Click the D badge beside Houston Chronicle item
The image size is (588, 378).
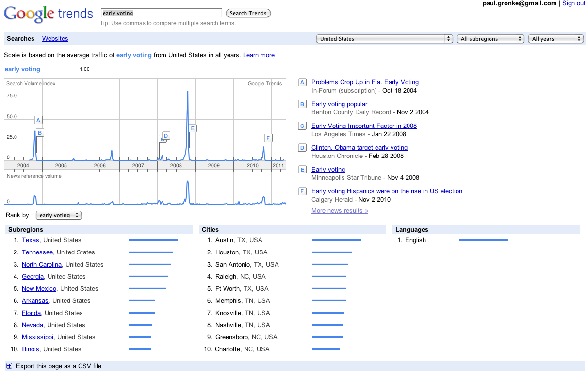coord(302,148)
